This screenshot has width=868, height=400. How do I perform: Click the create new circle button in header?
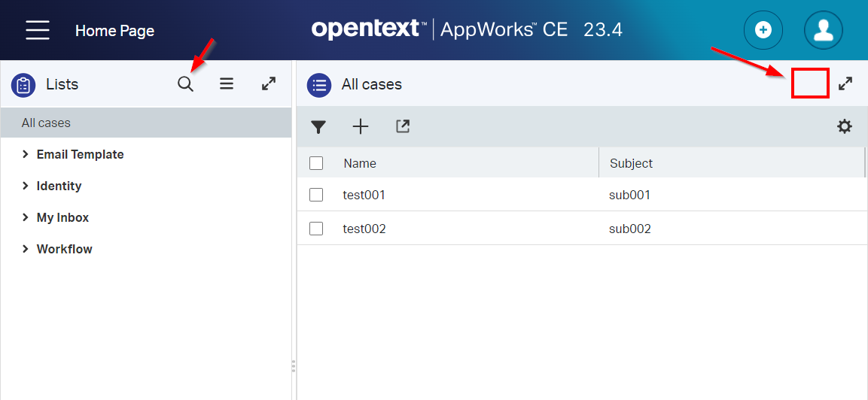point(763,30)
